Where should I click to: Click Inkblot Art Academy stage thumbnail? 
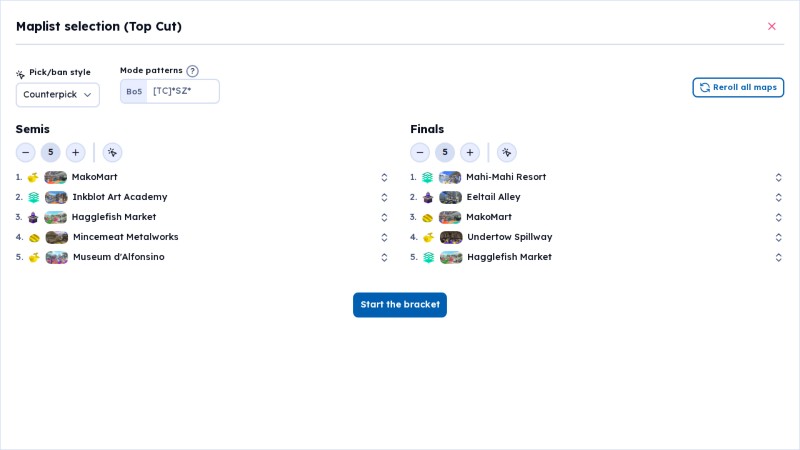[56, 197]
